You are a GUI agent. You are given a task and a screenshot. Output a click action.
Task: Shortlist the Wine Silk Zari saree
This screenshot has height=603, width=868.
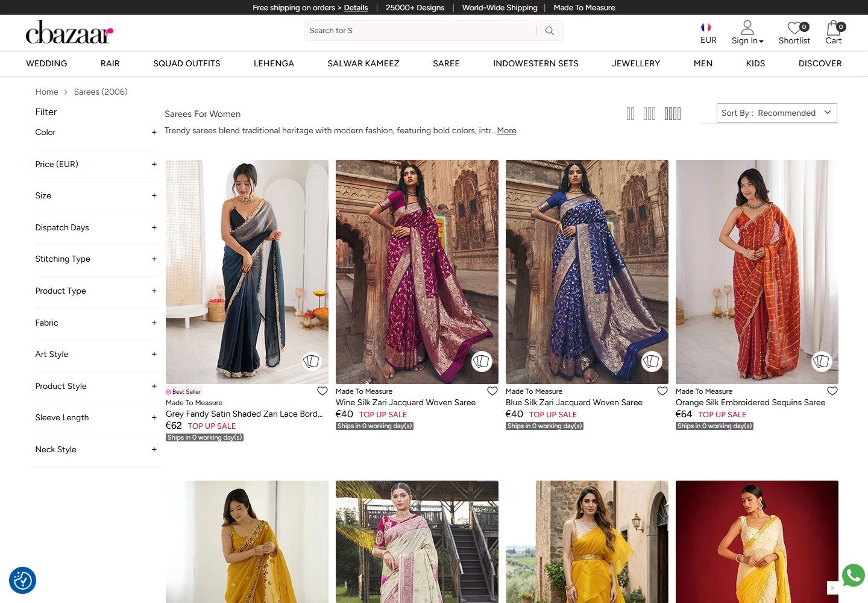(x=492, y=391)
